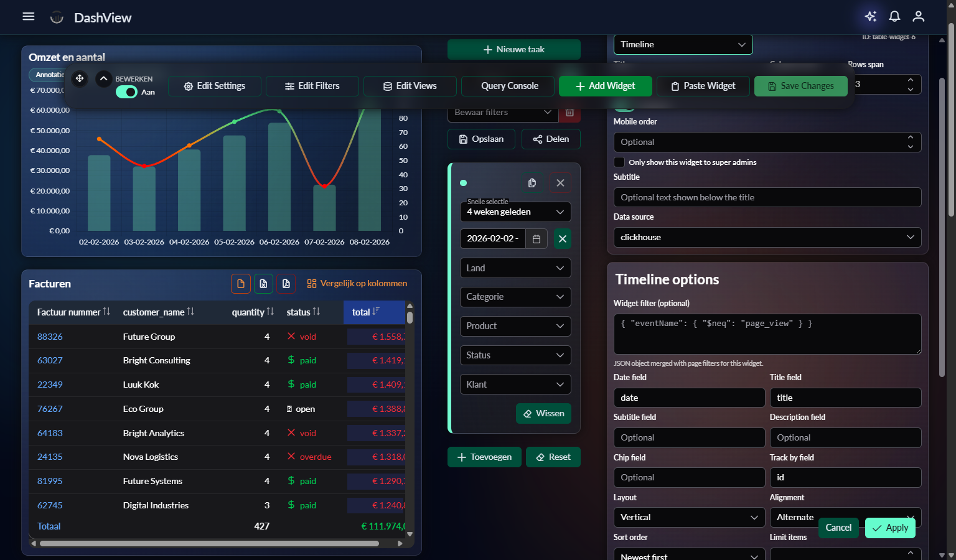Switch to Edit Filters
The height and width of the screenshot is (560, 956).
312,86
